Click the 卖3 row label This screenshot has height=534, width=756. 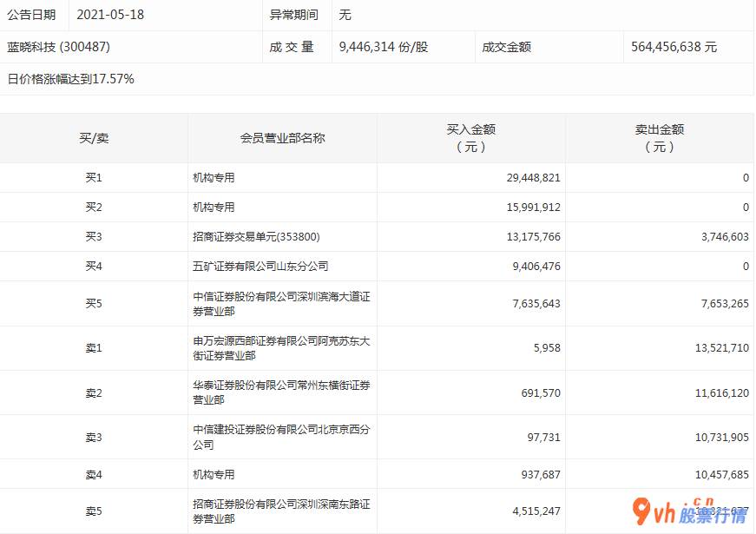pyautogui.click(x=94, y=438)
